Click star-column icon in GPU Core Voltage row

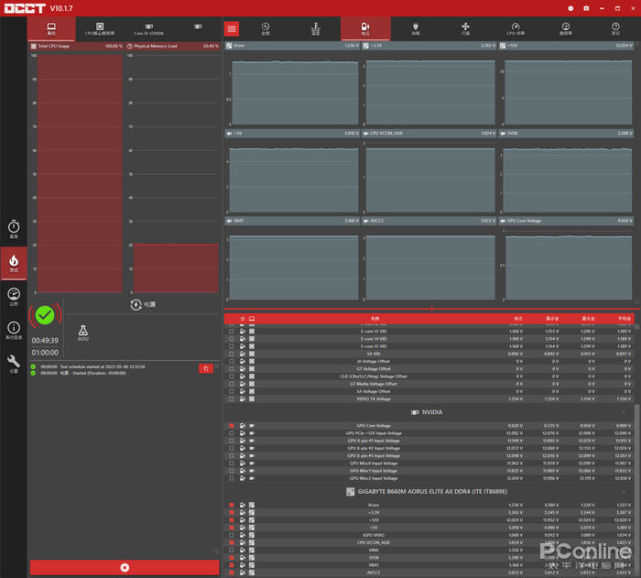click(242, 426)
